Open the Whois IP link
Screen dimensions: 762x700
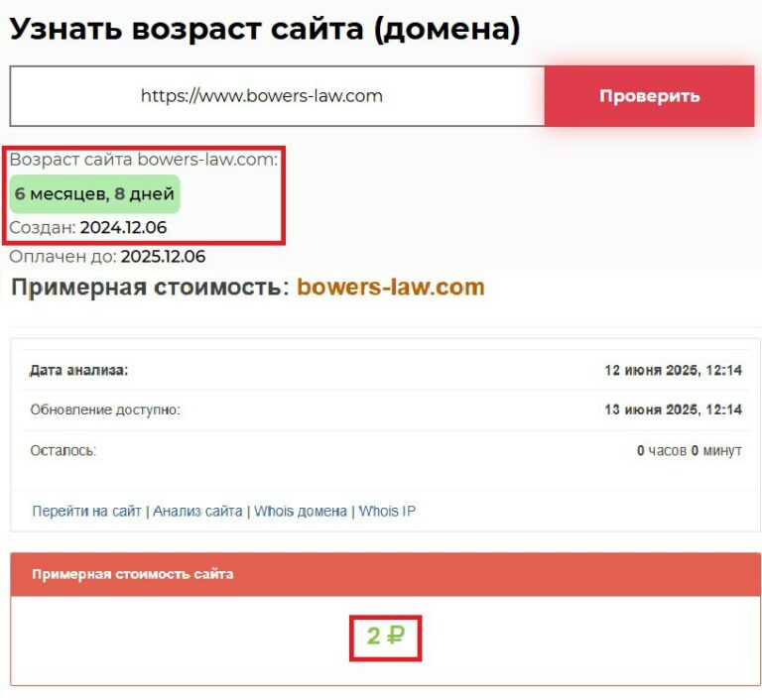pyautogui.click(x=387, y=511)
